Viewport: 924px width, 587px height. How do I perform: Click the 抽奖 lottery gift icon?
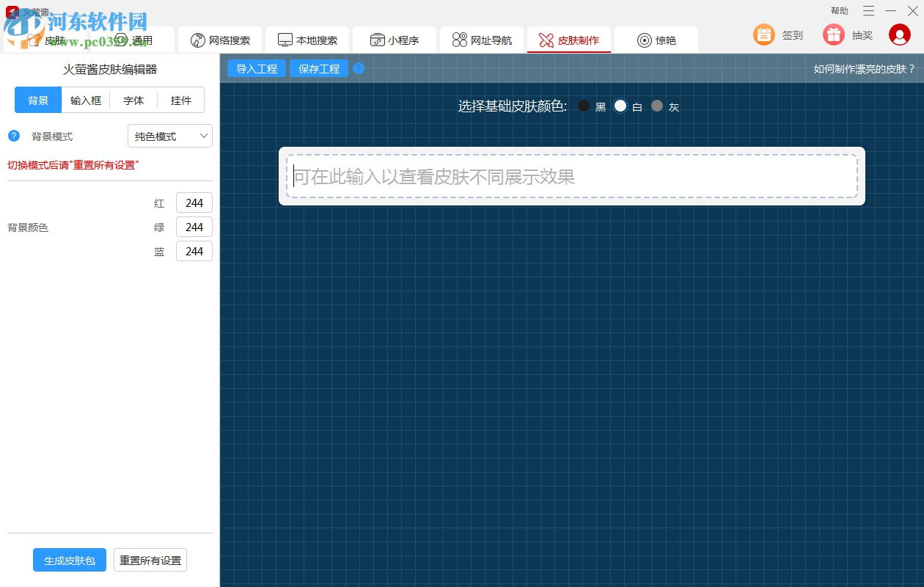pos(834,34)
